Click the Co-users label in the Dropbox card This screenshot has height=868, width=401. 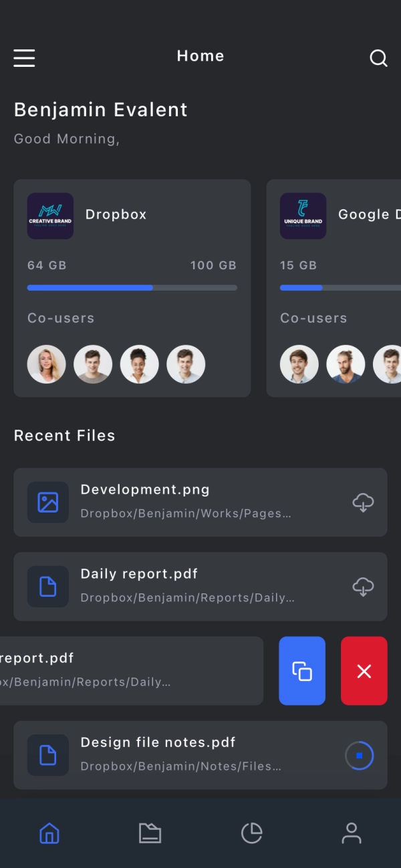tap(61, 318)
